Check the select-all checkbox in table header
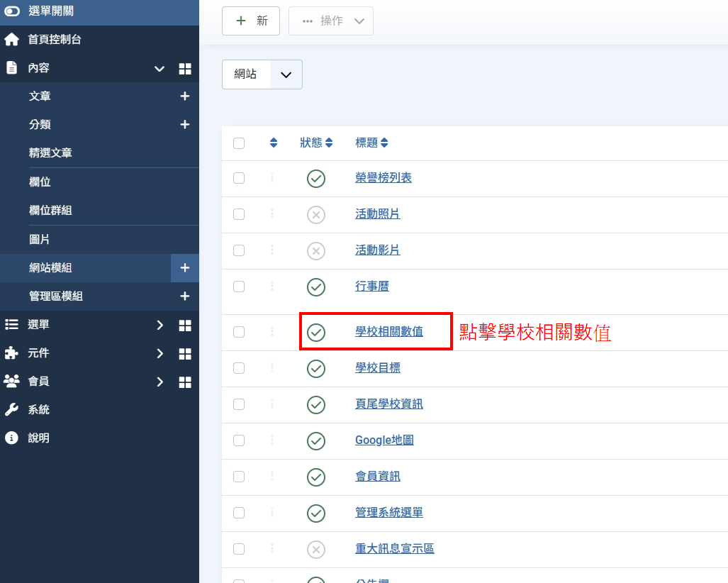 coord(239,143)
